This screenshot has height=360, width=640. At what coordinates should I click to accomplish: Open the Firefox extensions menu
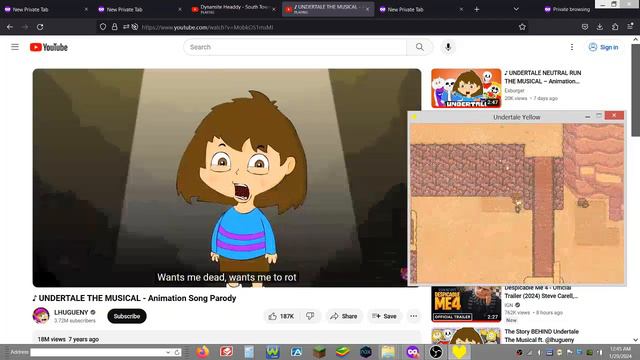click(615, 27)
